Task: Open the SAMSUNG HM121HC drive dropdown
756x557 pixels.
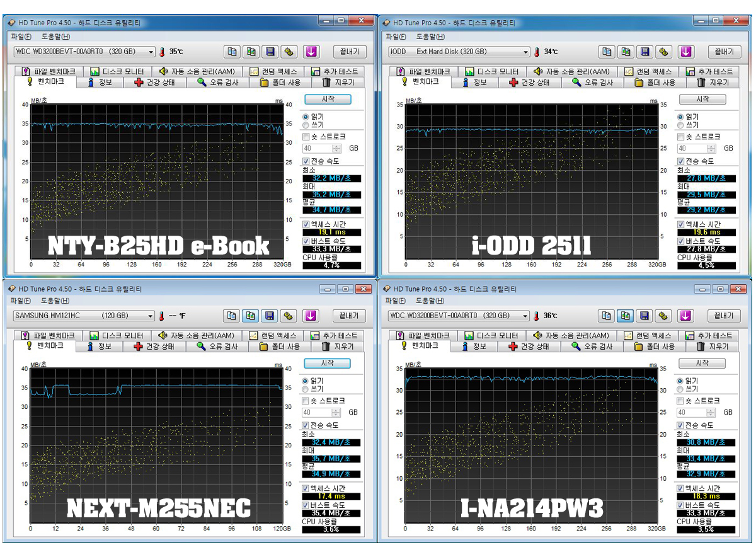Action: coord(84,316)
